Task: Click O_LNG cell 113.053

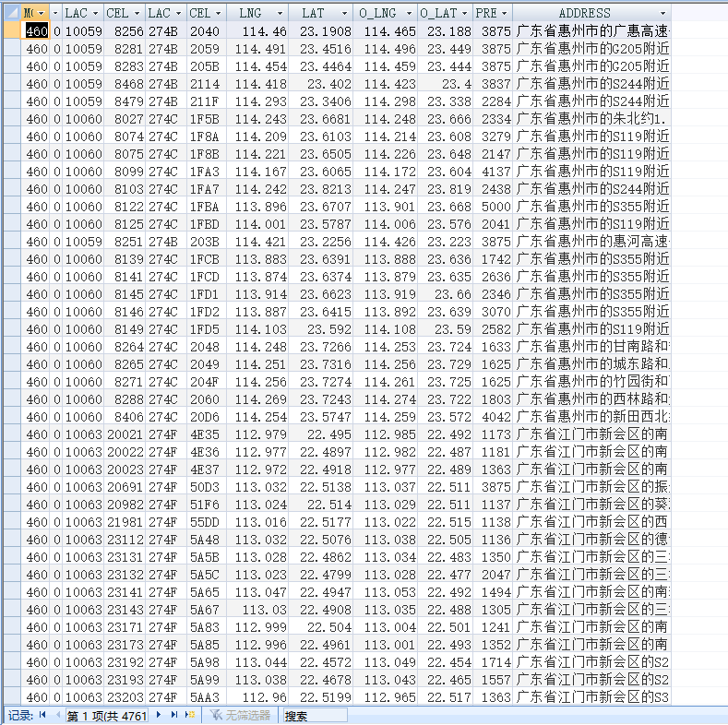Action: tap(386, 592)
